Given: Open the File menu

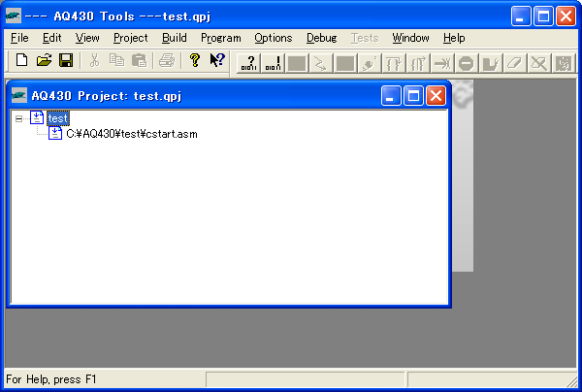Looking at the screenshot, I should tap(19, 38).
